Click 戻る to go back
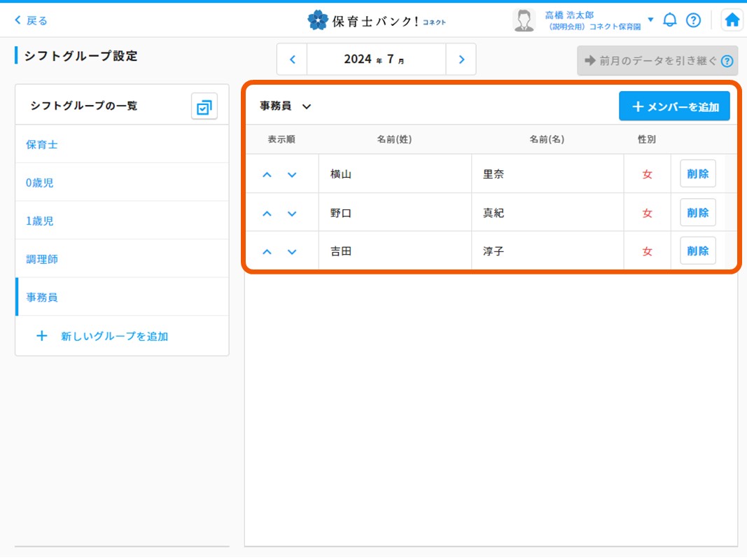The height and width of the screenshot is (560, 747). 31,20
